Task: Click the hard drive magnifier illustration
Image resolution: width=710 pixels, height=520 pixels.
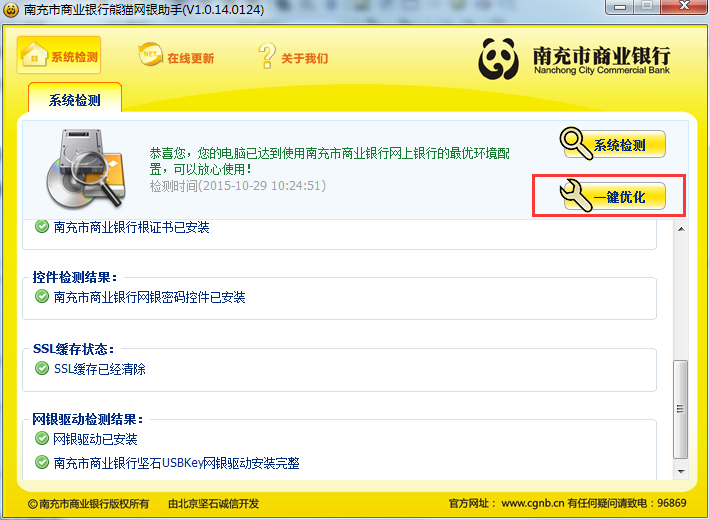Action: [86, 168]
